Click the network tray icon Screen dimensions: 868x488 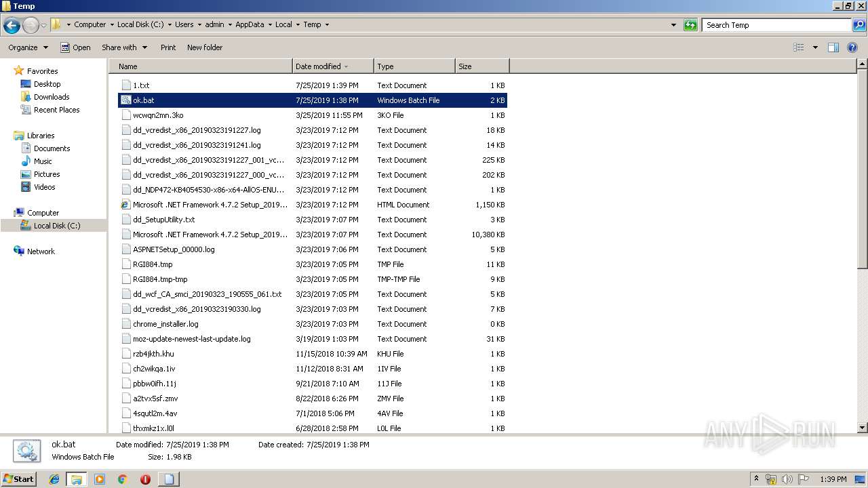tap(771, 479)
